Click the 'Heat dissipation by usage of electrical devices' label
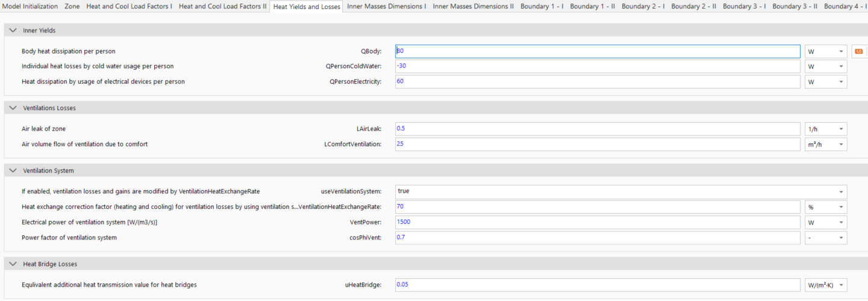Screen dimensions: 868x301 [x=103, y=81]
